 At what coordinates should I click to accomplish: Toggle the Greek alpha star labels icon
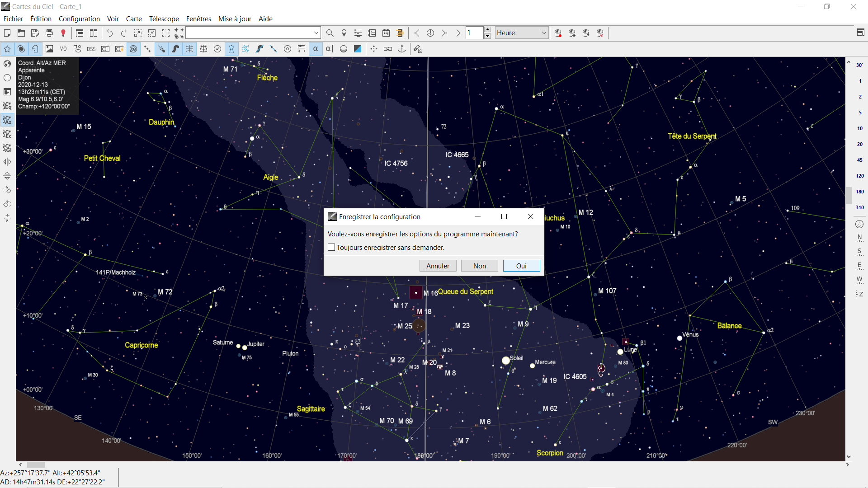click(x=316, y=49)
